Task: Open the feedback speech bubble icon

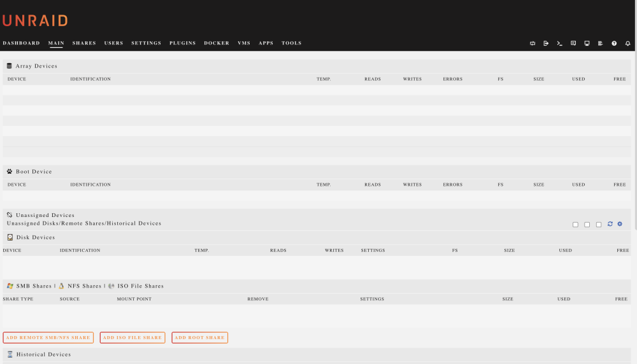Action: 573,43
